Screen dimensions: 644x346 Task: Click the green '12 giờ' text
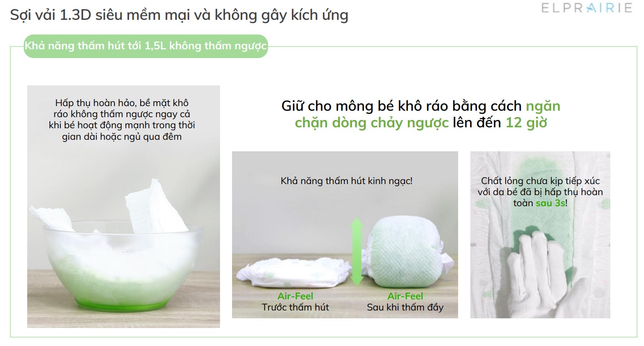(x=526, y=123)
